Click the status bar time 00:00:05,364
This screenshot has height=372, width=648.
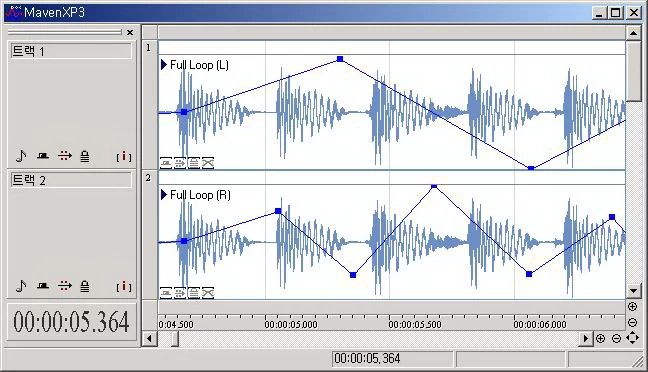click(367, 358)
